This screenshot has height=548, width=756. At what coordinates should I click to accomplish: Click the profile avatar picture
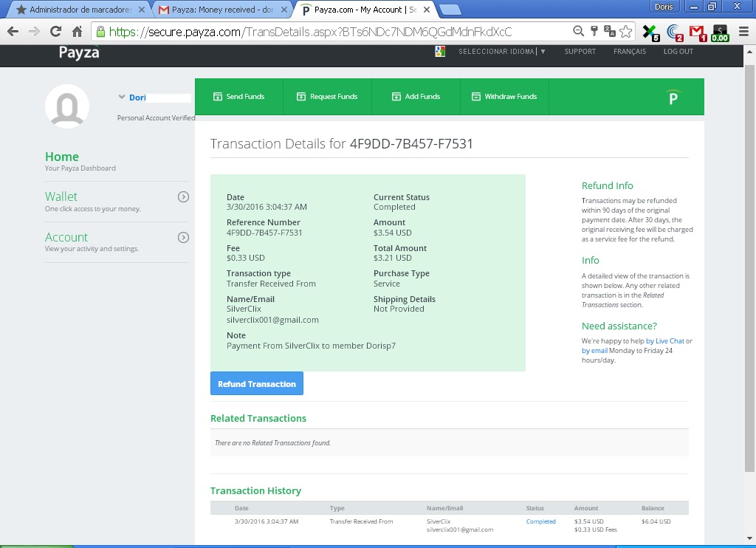[67, 106]
